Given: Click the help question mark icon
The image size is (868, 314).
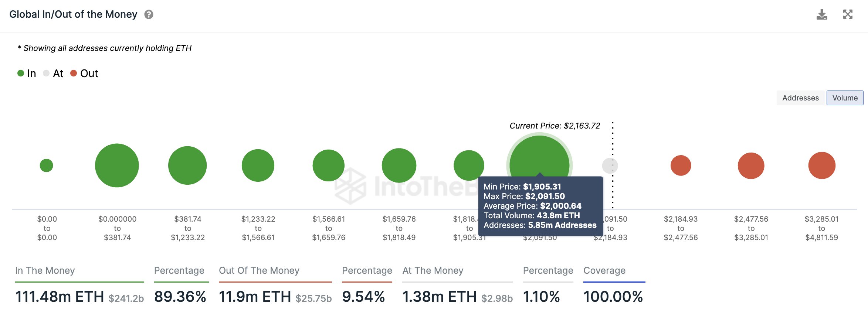Looking at the screenshot, I should [x=149, y=14].
